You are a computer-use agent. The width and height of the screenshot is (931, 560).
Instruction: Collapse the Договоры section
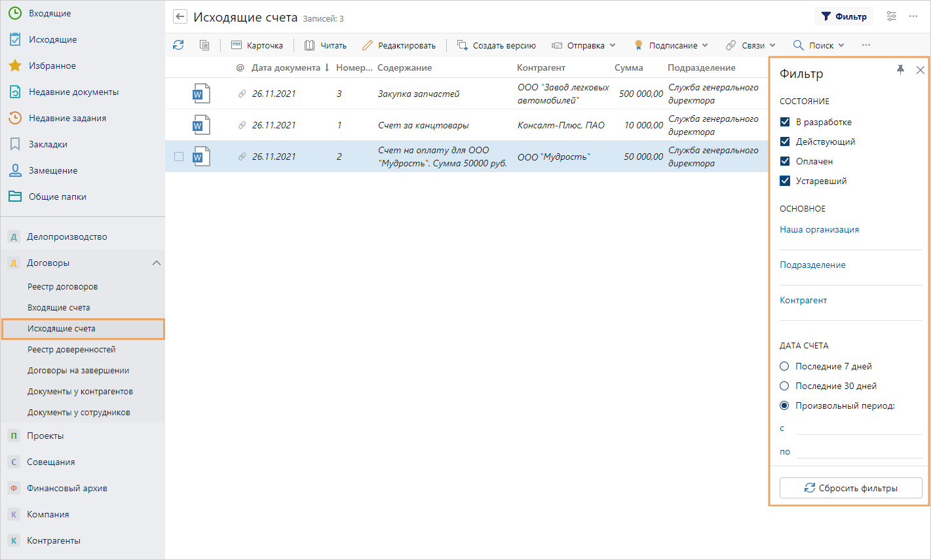click(x=156, y=263)
